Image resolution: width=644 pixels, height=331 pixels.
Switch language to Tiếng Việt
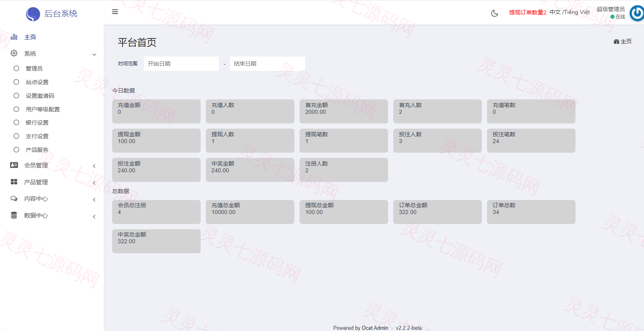(577, 12)
